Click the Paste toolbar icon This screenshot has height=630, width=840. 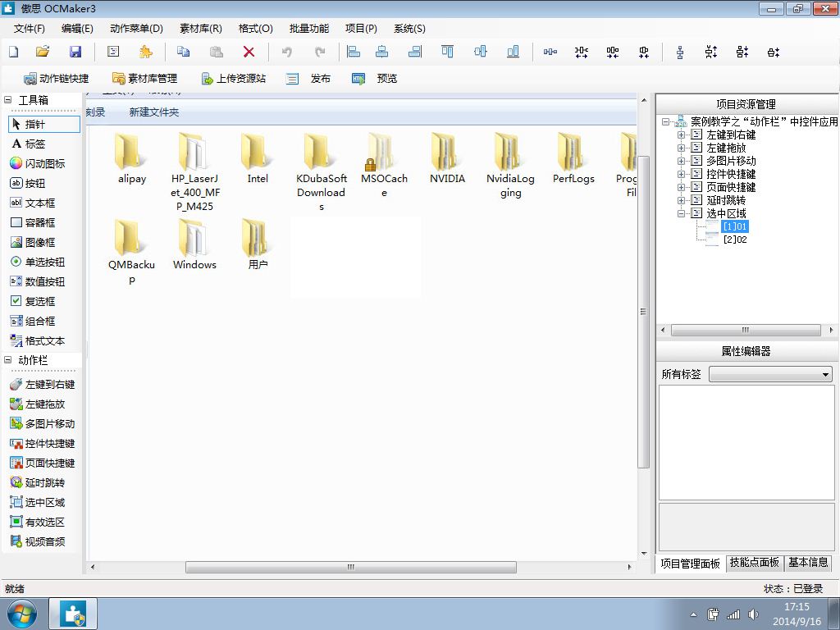coord(217,52)
